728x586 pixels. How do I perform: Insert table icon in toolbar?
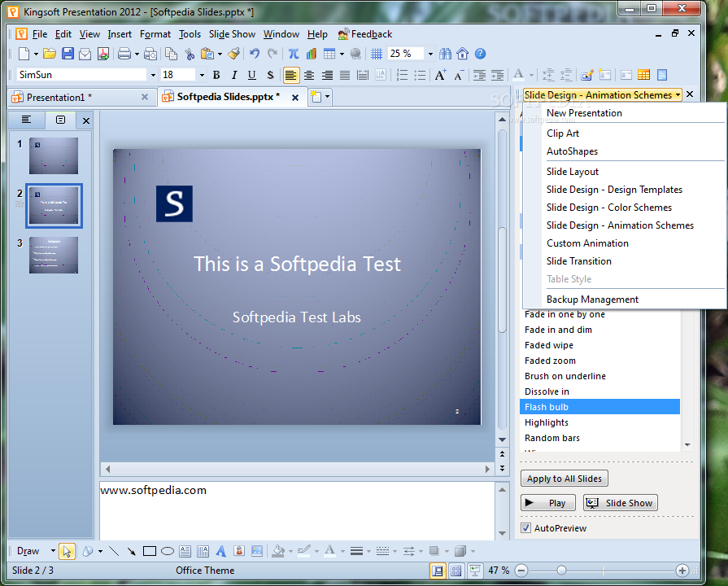[x=329, y=54]
